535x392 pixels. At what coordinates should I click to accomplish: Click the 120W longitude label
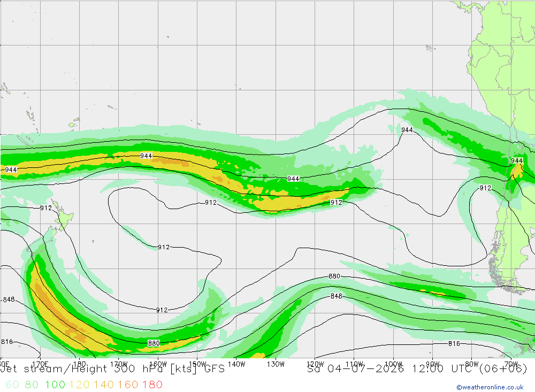coord(315,364)
